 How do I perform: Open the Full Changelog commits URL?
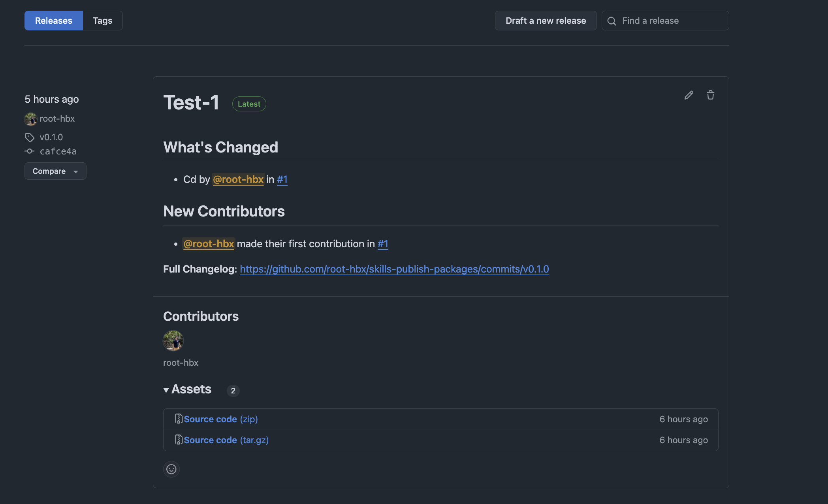coord(394,269)
